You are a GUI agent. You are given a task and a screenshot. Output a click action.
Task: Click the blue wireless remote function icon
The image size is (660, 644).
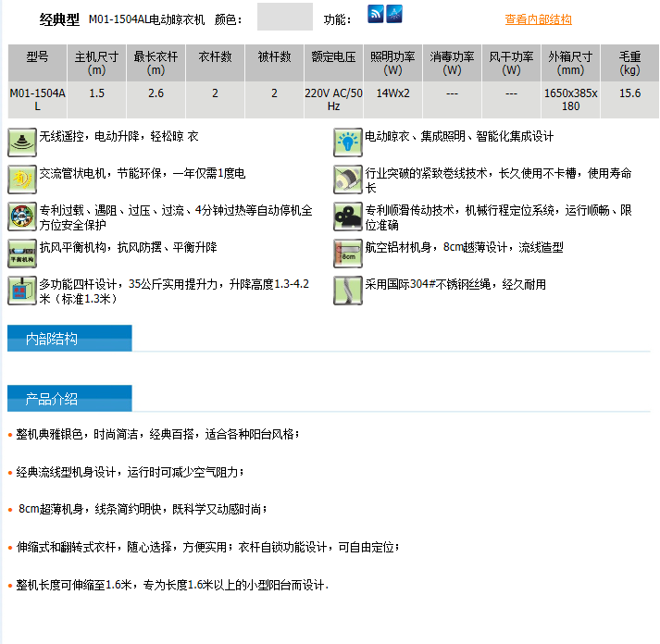[x=376, y=14]
